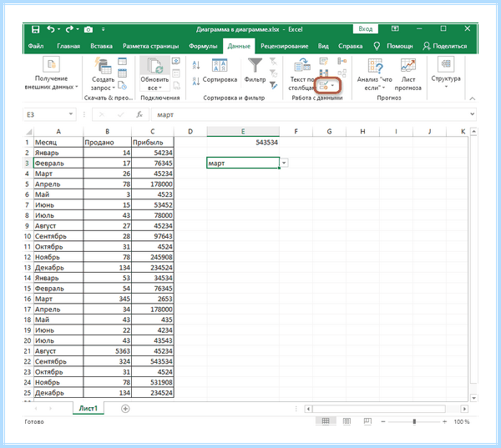
Task: Click the Advanced filter icon
Action: coord(273,85)
